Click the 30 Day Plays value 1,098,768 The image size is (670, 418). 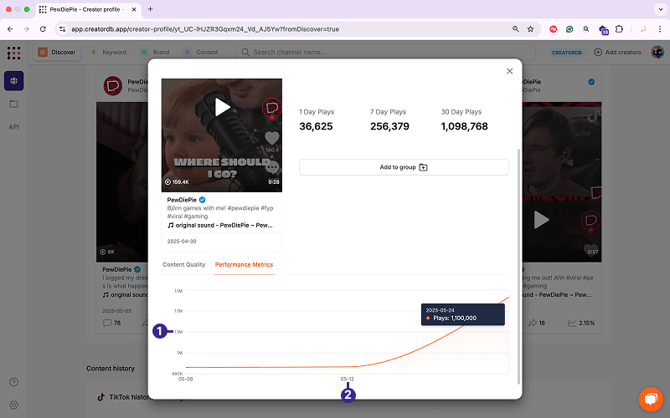tap(464, 127)
